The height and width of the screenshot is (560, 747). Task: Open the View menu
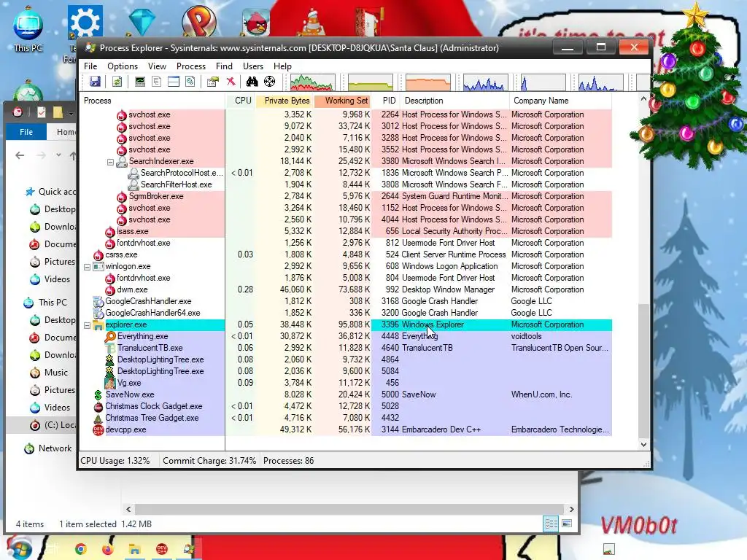click(x=157, y=66)
